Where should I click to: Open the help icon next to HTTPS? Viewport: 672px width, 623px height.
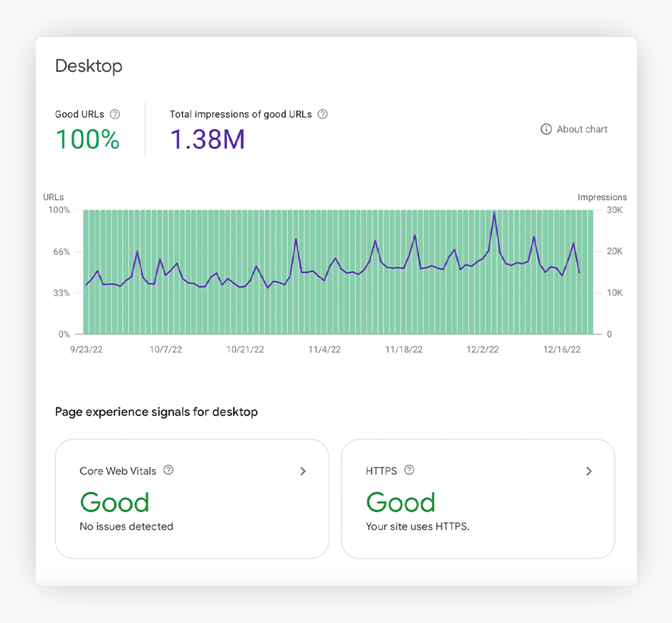coord(409,470)
